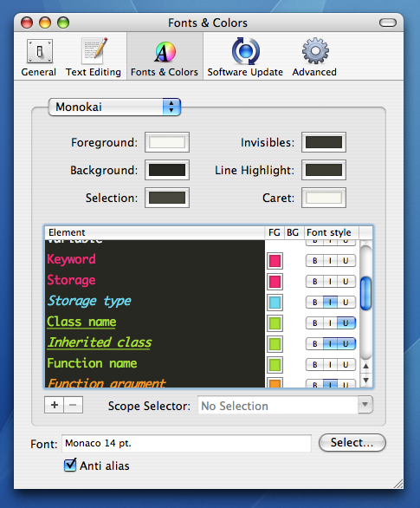Click the list scrollbar down arrow

click(366, 381)
